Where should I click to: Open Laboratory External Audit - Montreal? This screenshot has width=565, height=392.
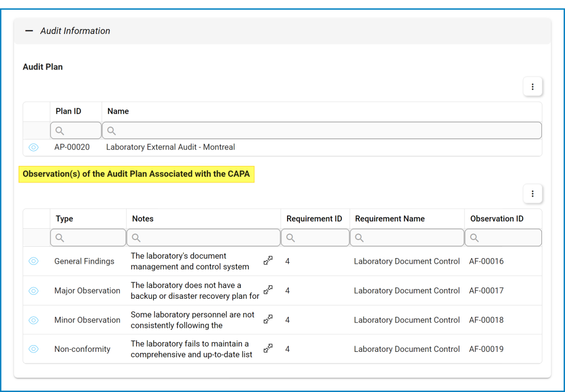pyautogui.click(x=170, y=147)
